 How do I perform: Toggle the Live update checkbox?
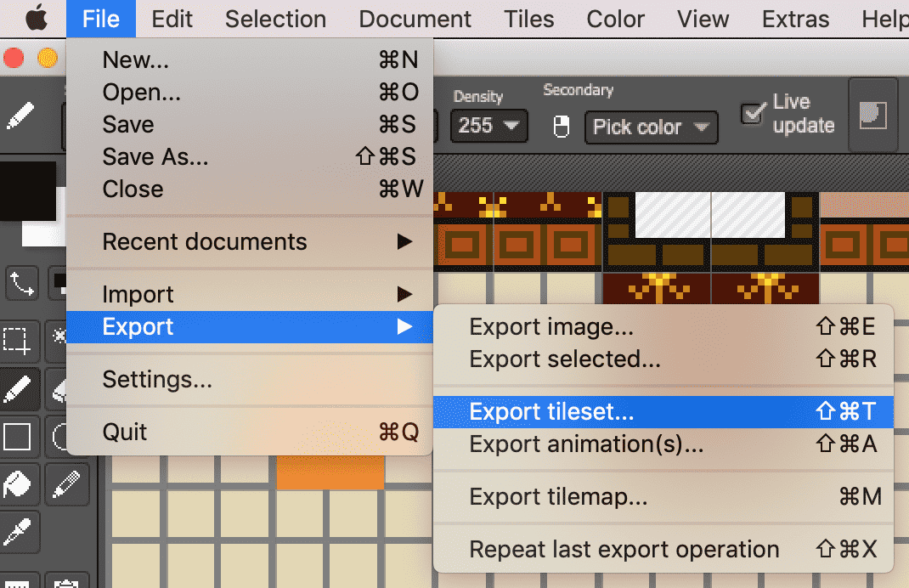click(x=752, y=114)
